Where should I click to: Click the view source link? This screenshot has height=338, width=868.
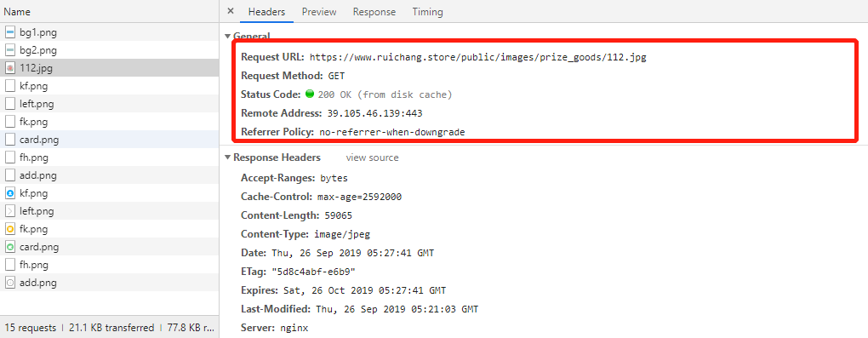372,158
